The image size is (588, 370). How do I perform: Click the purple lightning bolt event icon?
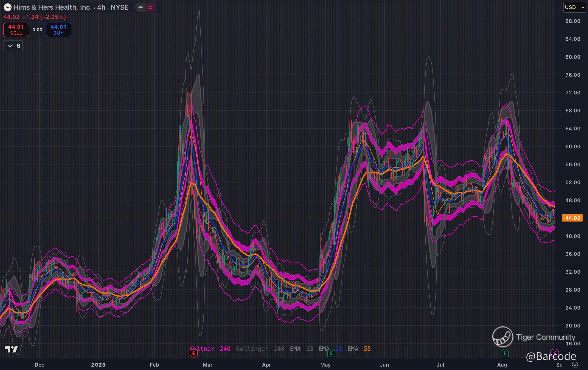tap(554, 353)
